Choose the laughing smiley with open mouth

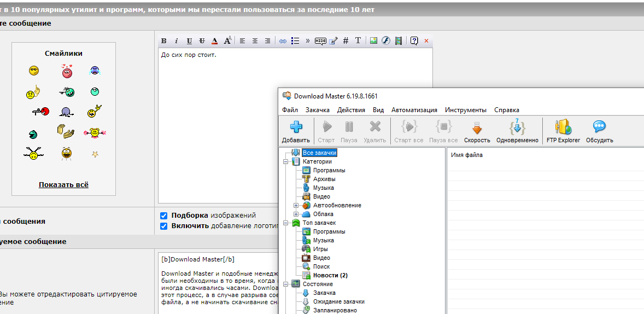[x=67, y=153]
